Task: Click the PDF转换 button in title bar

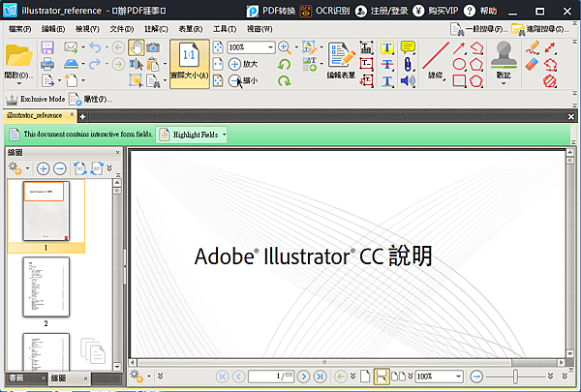Action: point(271,11)
